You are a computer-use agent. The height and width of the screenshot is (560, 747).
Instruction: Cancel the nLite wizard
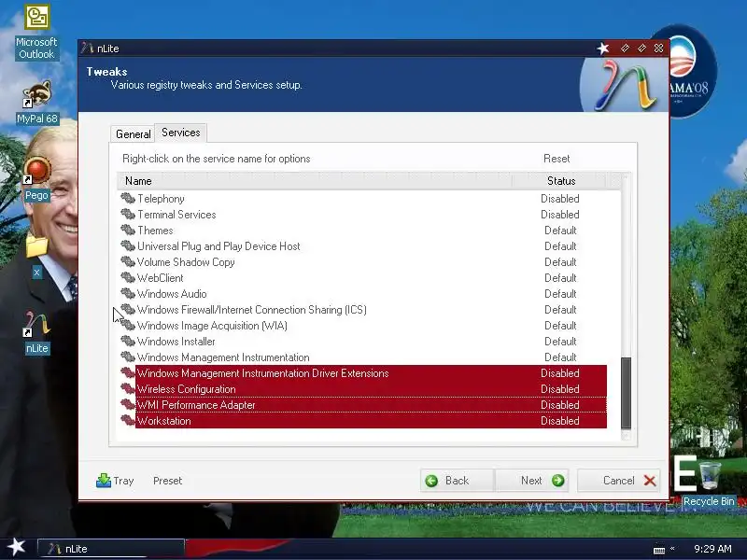tap(618, 481)
